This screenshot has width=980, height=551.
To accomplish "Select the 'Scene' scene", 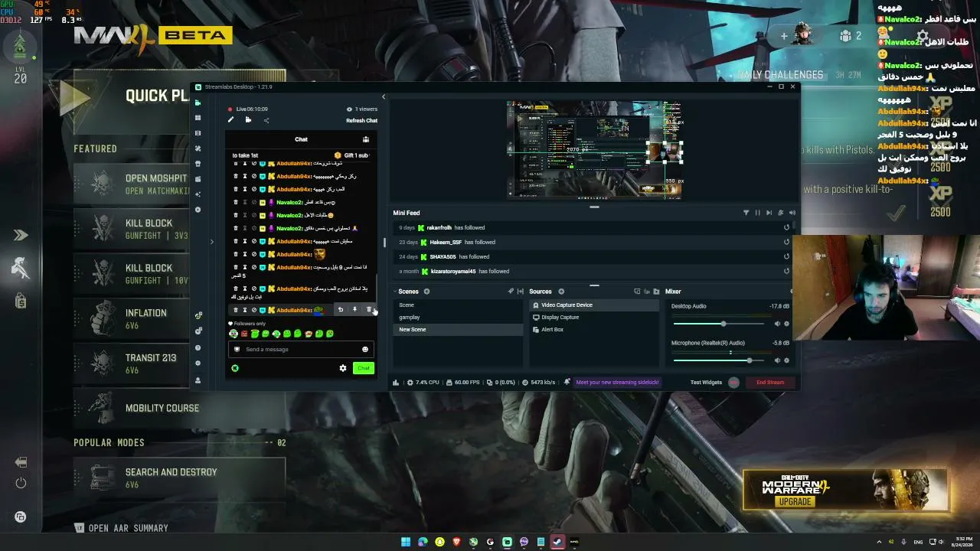I will click(458, 305).
